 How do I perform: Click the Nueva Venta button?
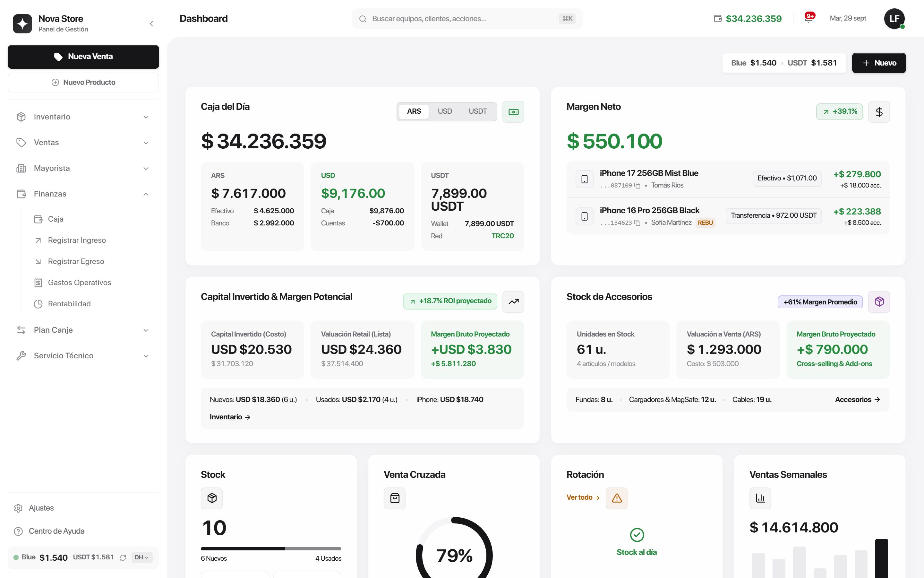click(83, 57)
